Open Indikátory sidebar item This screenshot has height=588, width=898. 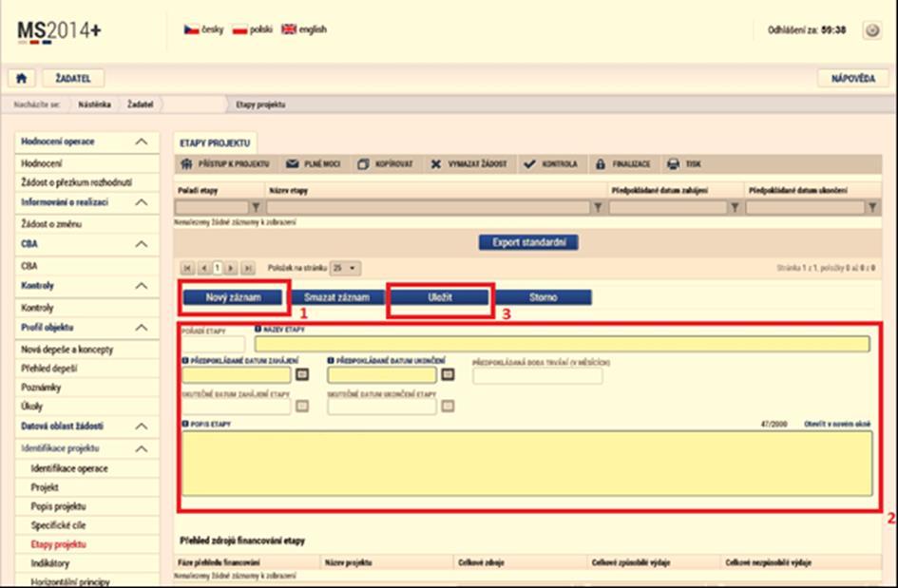click(50, 563)
